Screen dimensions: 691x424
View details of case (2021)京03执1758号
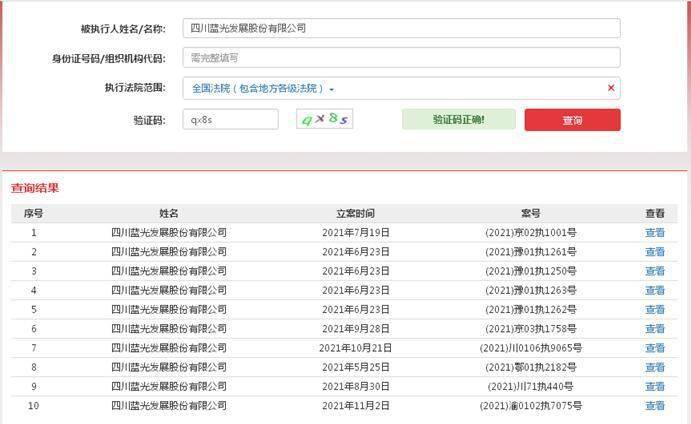click(x=654, y=329)
